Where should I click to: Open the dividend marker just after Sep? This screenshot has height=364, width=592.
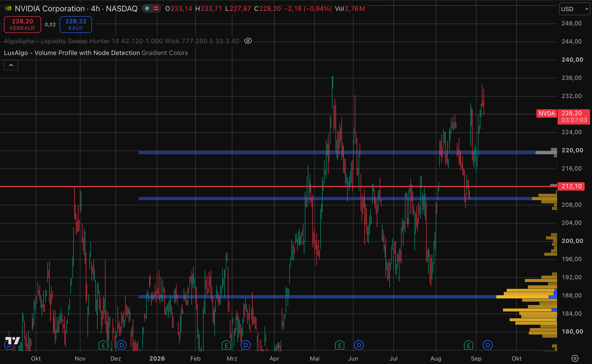(488, 345)
